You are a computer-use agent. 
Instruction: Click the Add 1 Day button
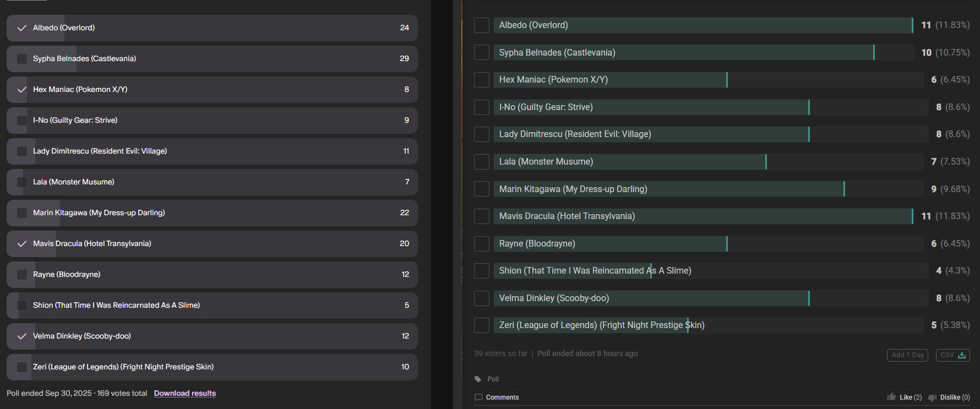pyautogui.click(x=907, y=355)
